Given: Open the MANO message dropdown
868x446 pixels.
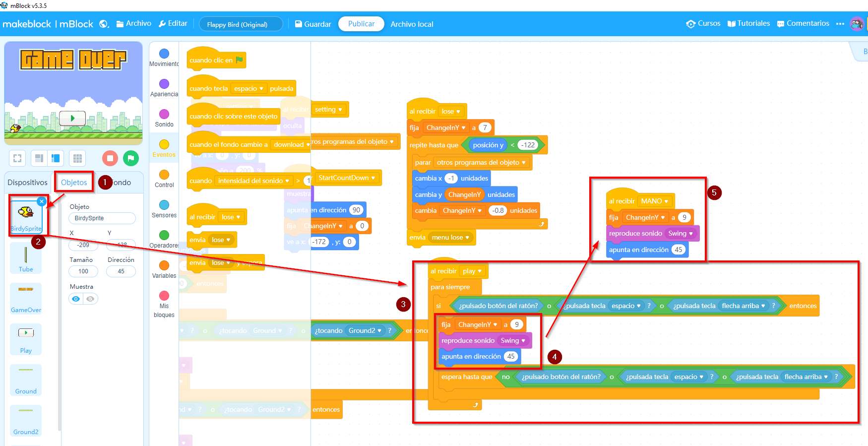Looking at the screenshot, I should 655,201.
